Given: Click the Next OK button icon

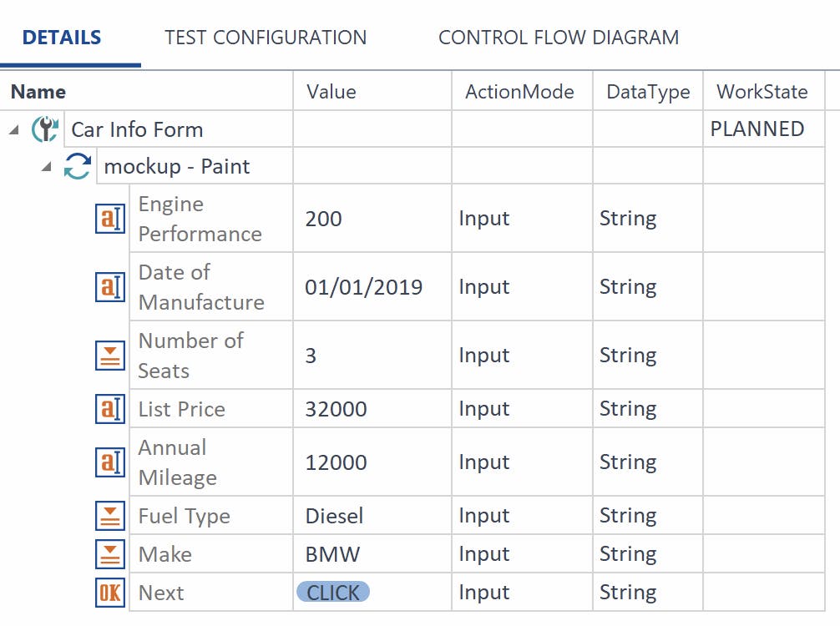Looking at the screenshot, I should click(x=111, y=593).
